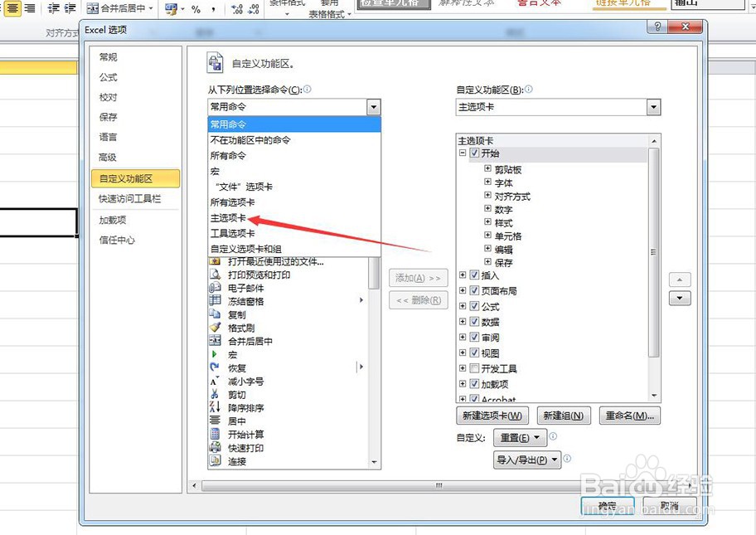Select the quick print icon
The image size is (756, 535).
pos(215,447)
